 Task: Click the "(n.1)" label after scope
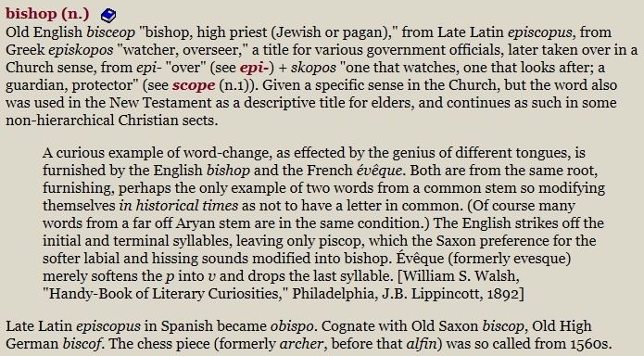tap(234, 85)
